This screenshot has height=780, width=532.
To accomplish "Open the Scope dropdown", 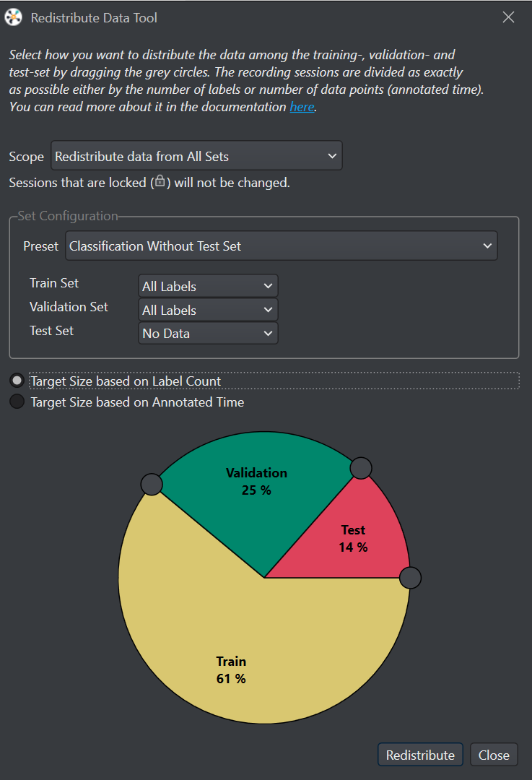I will pyautogui.click(x=196, y=156).
